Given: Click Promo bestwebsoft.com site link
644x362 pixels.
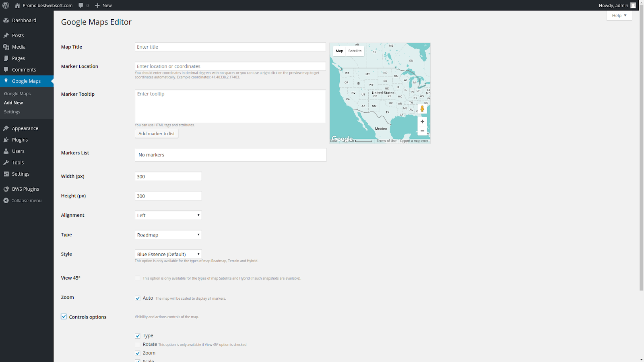Looking at the screenshot, I should 47,5.
